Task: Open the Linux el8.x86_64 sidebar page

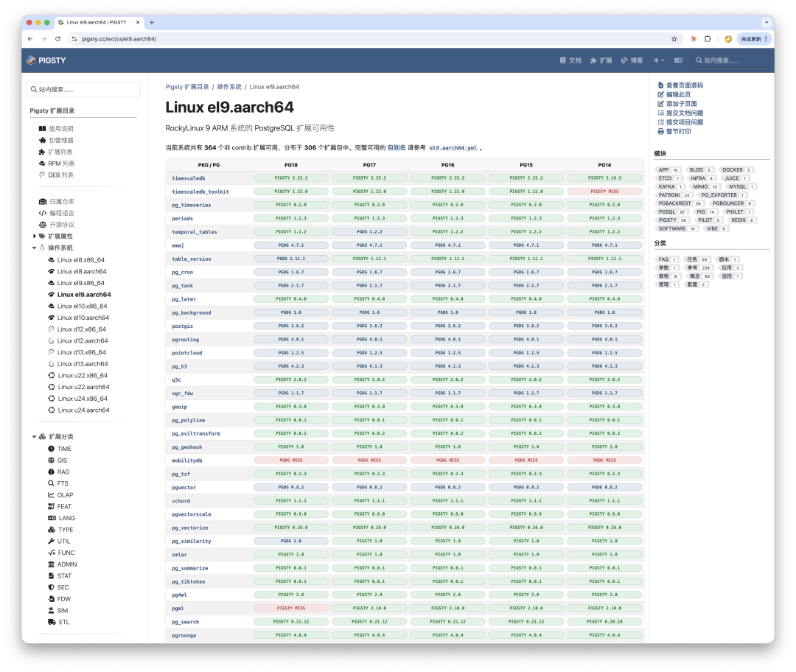Action: [x=81, y=260]
